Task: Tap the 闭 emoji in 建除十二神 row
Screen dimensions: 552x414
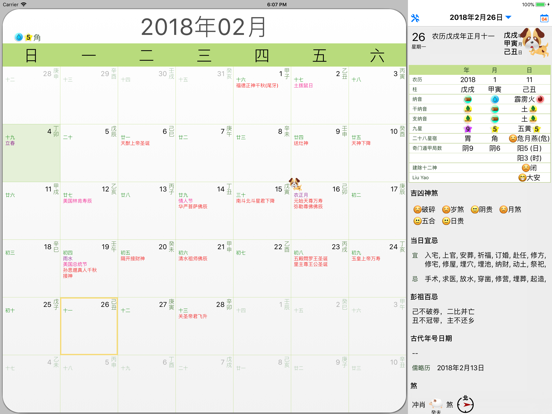Action: pyautogui.click(x=525, y=168)
